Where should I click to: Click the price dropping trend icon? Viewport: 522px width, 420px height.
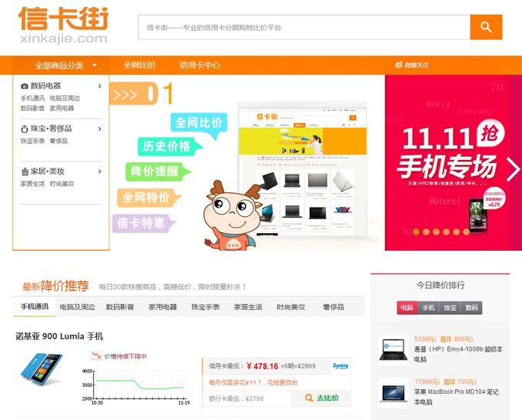(x=96, y=356)
